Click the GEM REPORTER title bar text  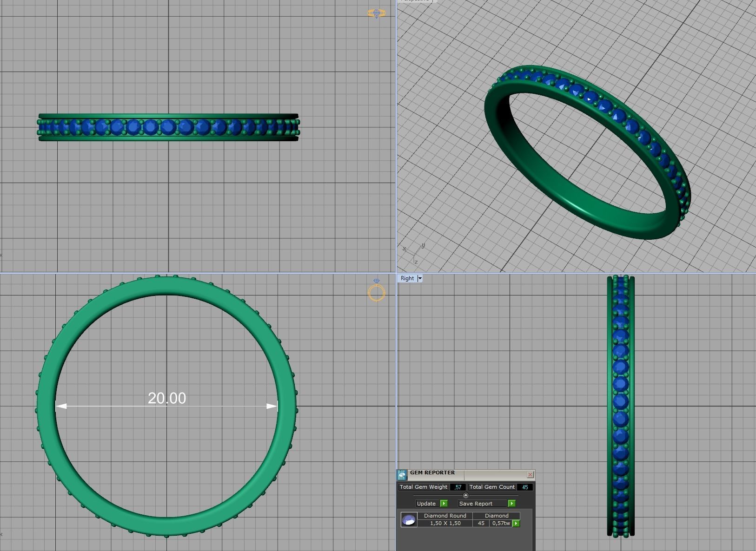pyautogui.click(x=432, y=472)
